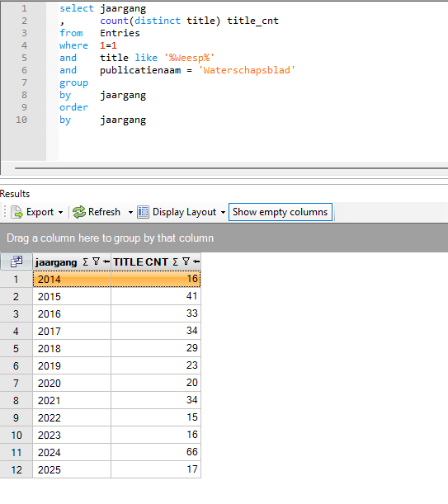This screenshot has width=448, height=504.
Task: Click the sum icon on jaargang column
Action: pyautogui.click(x=85, y=262)
